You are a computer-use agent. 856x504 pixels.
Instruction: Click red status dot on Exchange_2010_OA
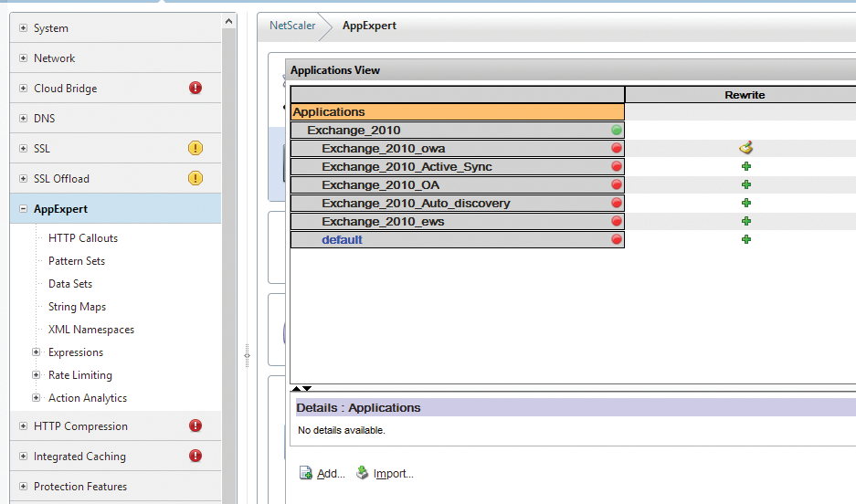pos(617,184)
